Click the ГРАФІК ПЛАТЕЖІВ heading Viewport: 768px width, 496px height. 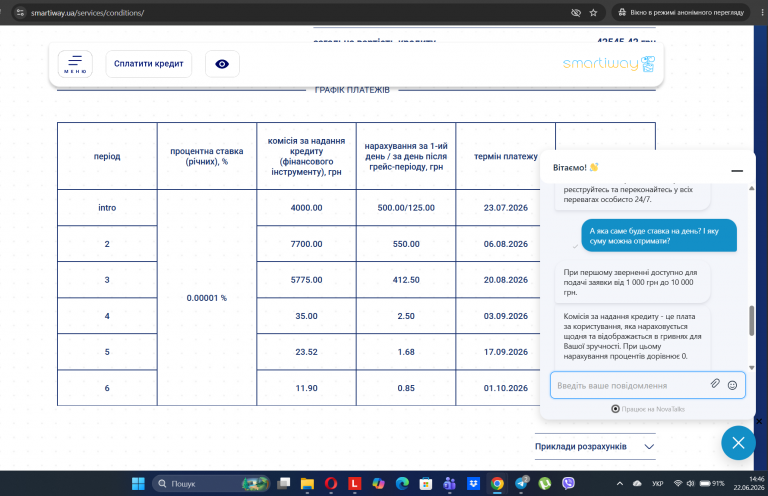pos(352,90)
